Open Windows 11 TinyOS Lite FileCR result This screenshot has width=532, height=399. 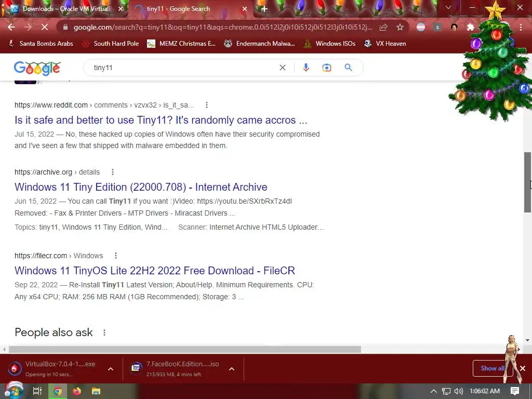coord(155,270)
